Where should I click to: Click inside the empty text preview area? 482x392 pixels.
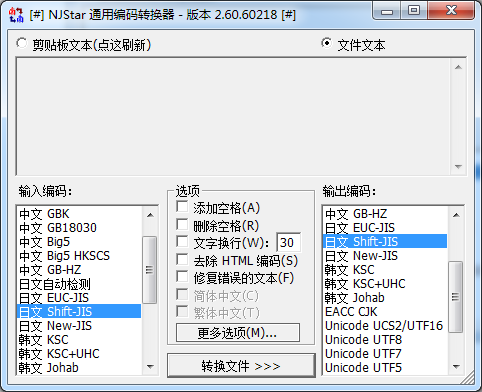234,117
